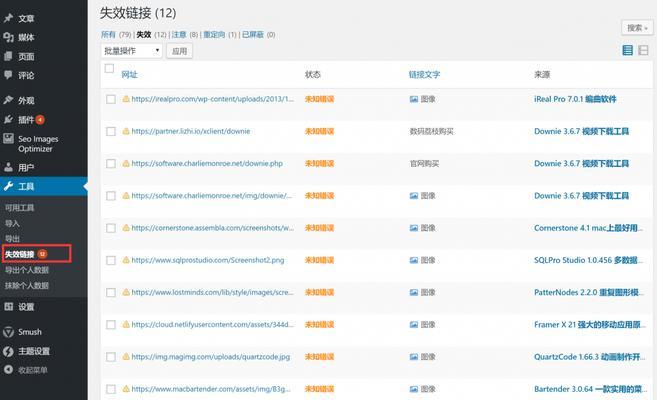Click image icon in SQLPro Studio row
This screenshot has width=657, height=400.
[x=414, y=260]
